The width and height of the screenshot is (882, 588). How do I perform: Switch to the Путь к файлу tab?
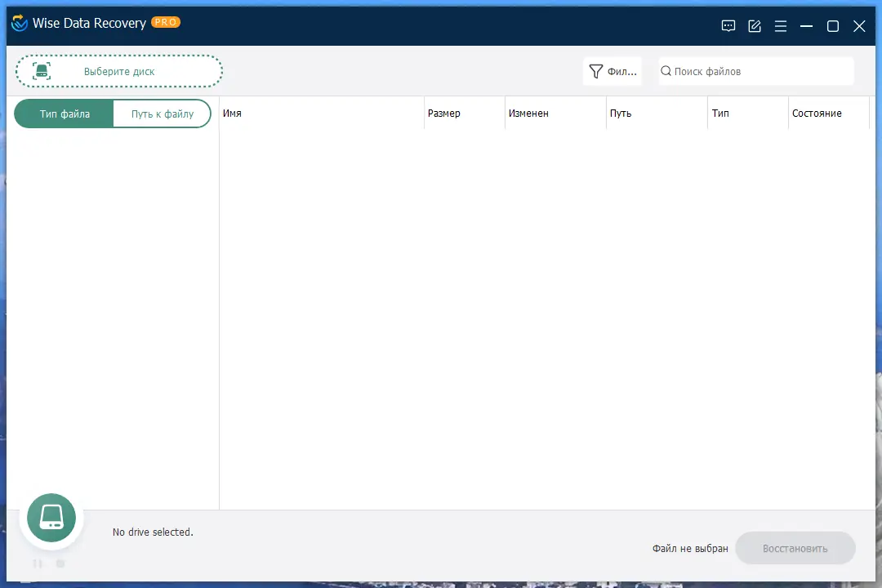[162, 114]
